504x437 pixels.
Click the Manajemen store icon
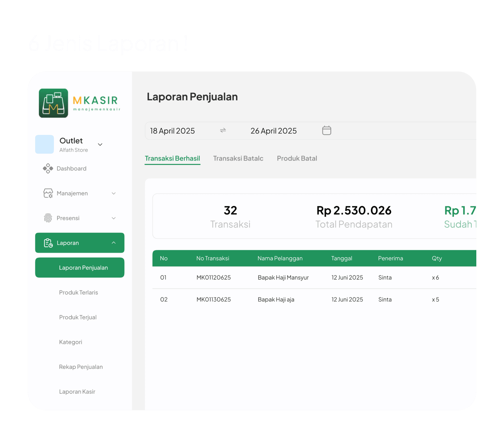click(48, 193)
